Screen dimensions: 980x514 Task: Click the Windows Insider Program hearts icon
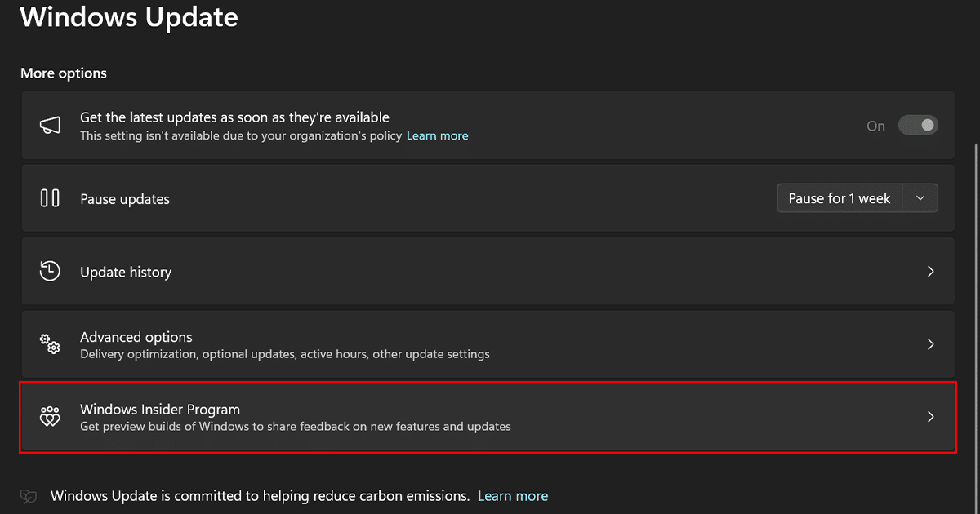[x=50, y=417]
